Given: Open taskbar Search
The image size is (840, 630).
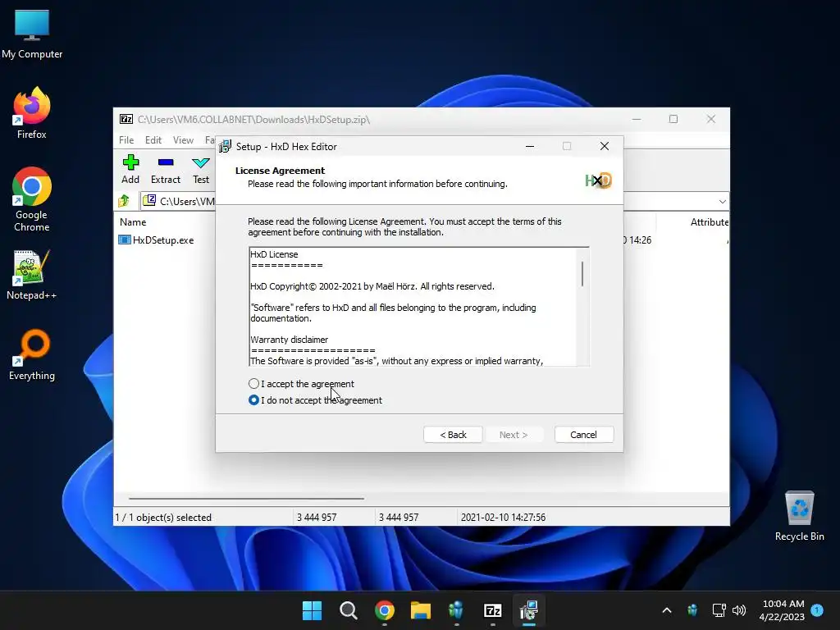Looking at the screenshot, I should (348, 610).
